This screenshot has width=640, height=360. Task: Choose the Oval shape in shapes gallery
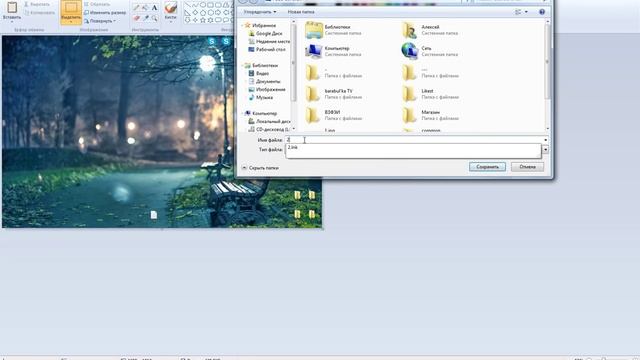202,5
